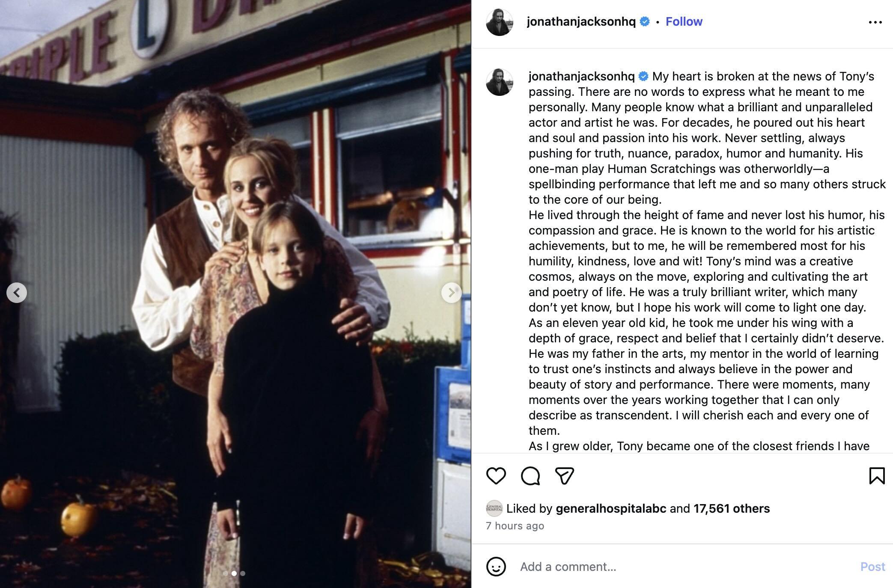
Task: Open comments with the speech bubble icon
Action: tap(530, 476)
